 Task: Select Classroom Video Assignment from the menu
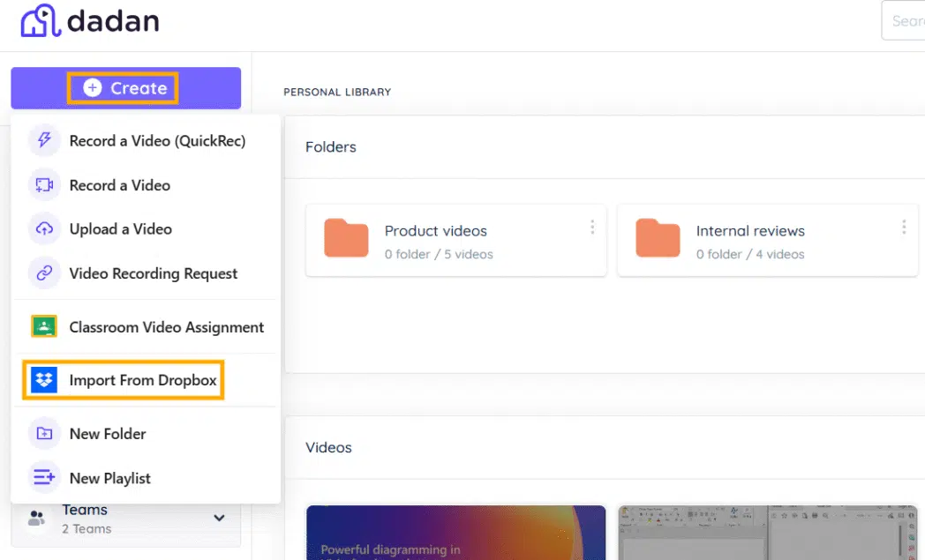coord(166,327)
